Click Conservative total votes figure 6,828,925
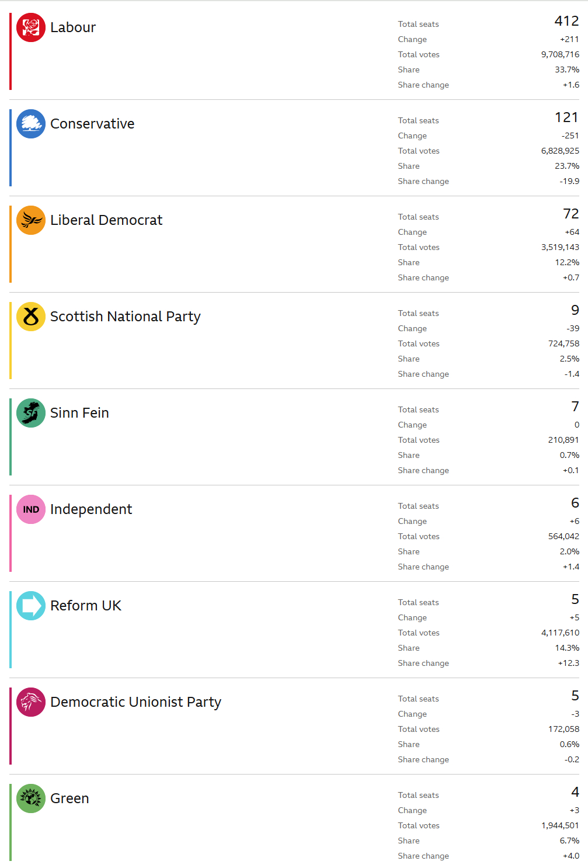 pos(560,151)
